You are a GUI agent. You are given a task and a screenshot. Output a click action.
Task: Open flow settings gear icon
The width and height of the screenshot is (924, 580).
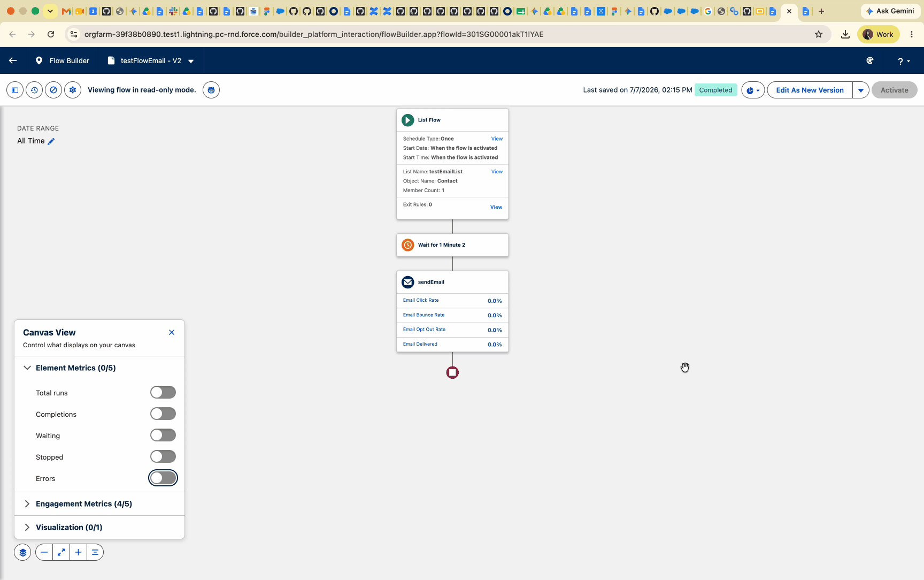pyautogui.click(x=73, y=90)
